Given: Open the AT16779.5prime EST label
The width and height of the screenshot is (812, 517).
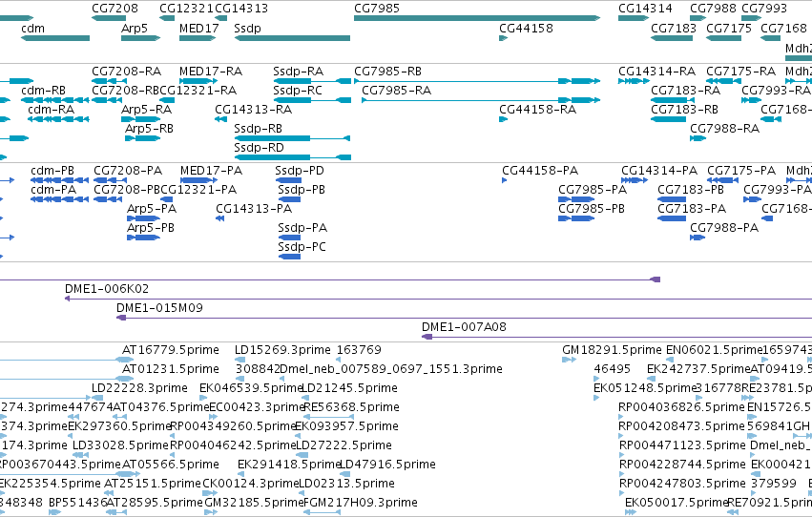Looking at the screenshot, I should pyautogui.click(x=171, y=350).
